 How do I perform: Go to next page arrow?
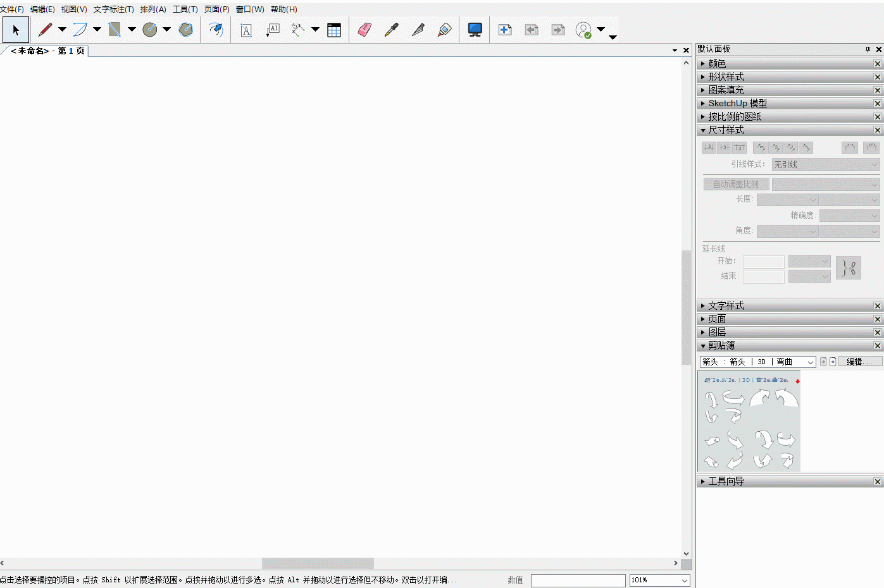point(558,30)
